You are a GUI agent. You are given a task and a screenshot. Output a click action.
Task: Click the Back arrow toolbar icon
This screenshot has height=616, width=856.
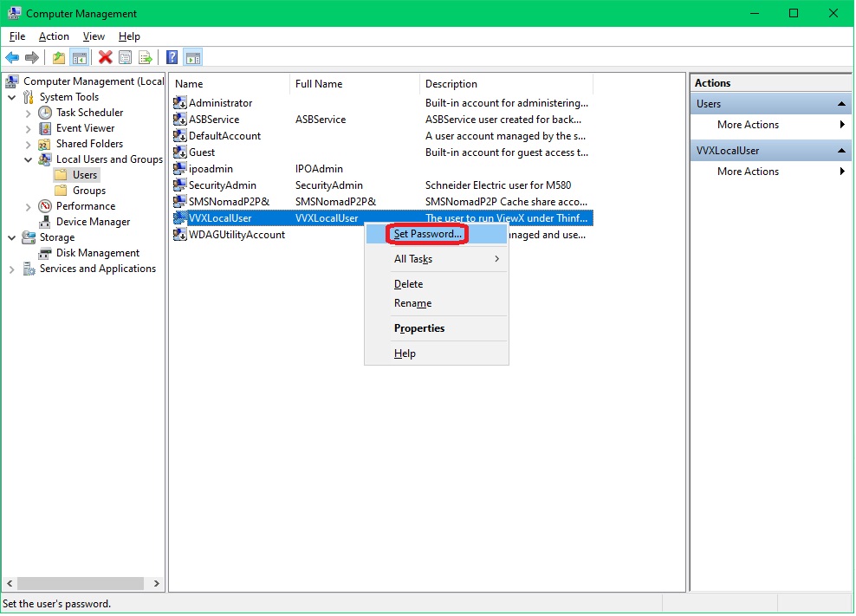pos(12,57)
